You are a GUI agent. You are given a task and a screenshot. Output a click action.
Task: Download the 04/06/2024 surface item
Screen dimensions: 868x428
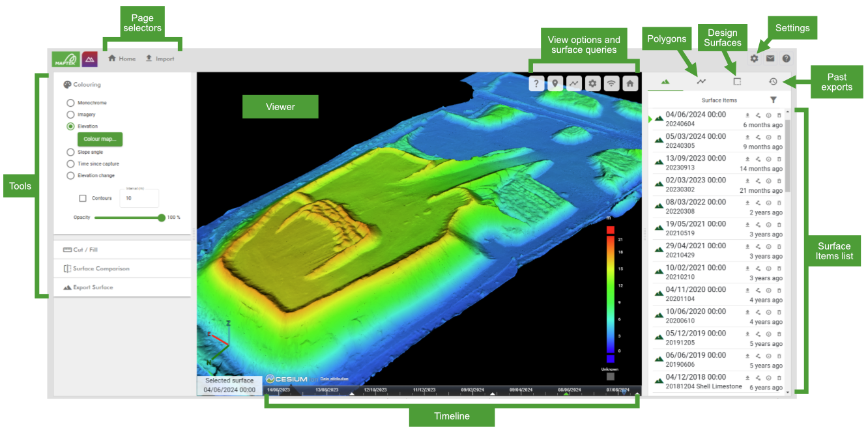pyautogui.click(x=747, y=115)
